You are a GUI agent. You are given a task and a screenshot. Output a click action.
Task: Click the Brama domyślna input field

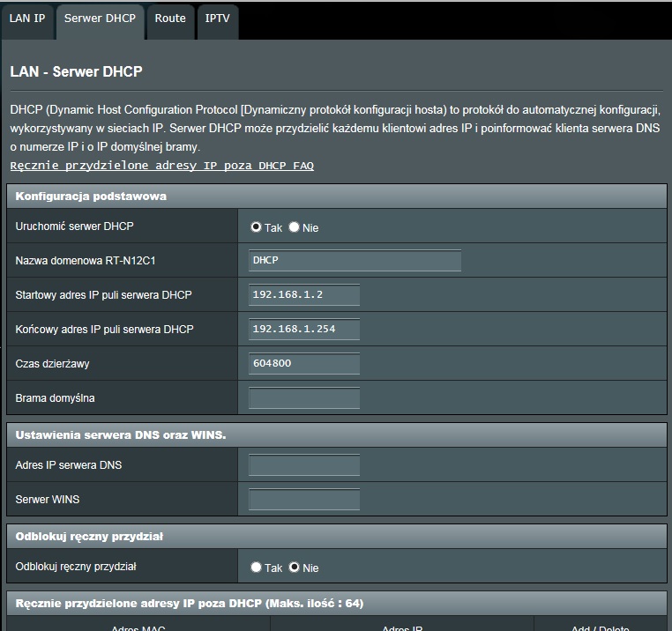click(x=304, y=398)
